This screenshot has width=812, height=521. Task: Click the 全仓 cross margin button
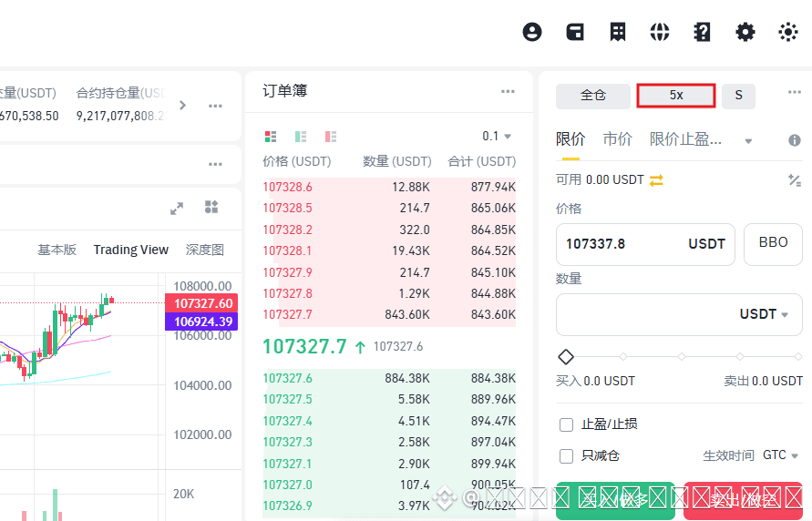click(593, 96)
